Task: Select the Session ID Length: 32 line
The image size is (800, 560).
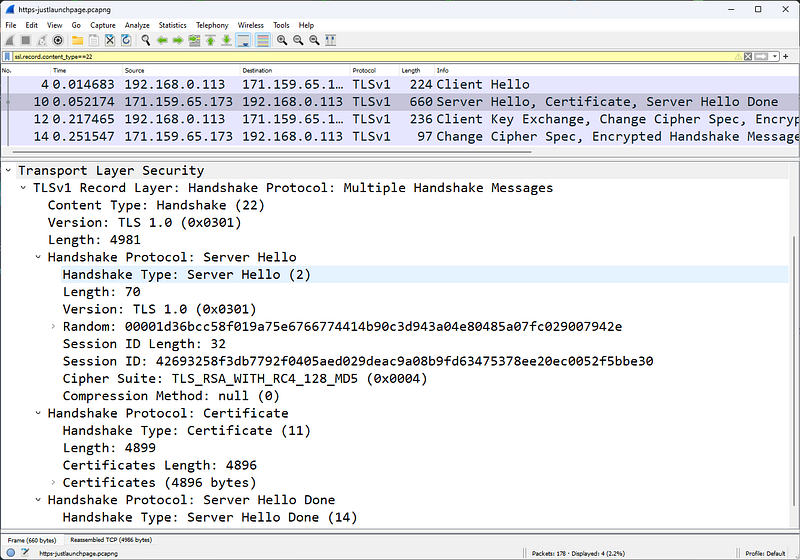Action: click(x=144, y=344)
